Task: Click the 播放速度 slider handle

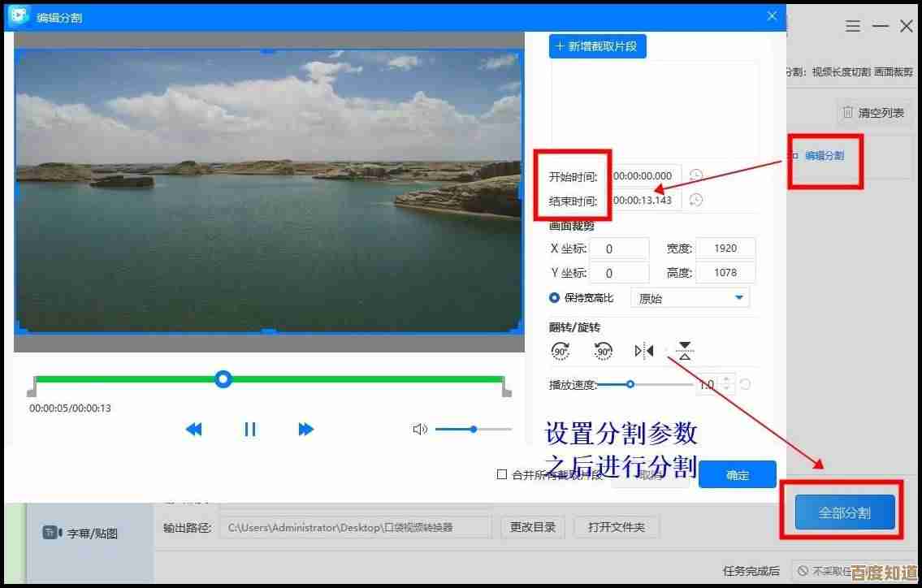Action: 630,384
